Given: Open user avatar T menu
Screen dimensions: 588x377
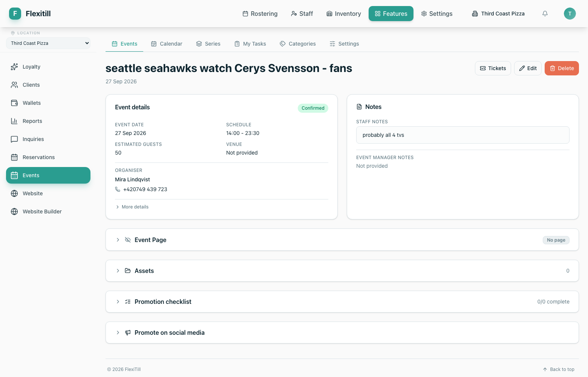Looking at the screenshot, I should click(570, 14).
